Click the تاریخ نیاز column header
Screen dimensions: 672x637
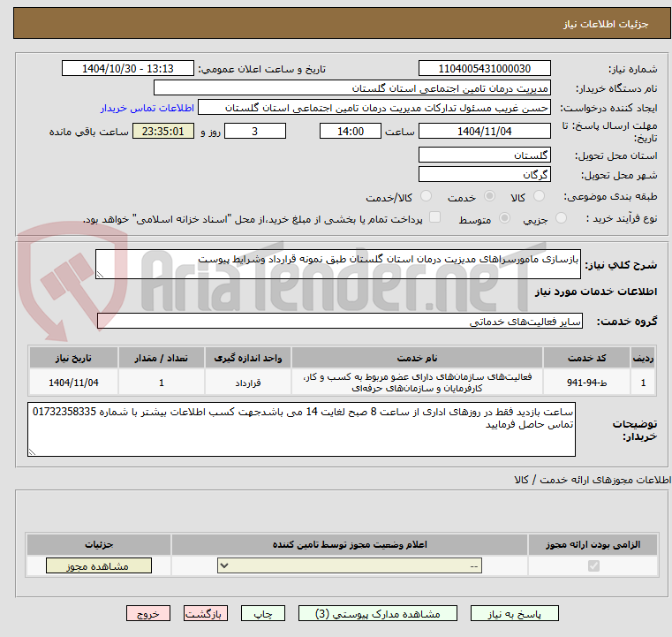(x=73, y=358)
